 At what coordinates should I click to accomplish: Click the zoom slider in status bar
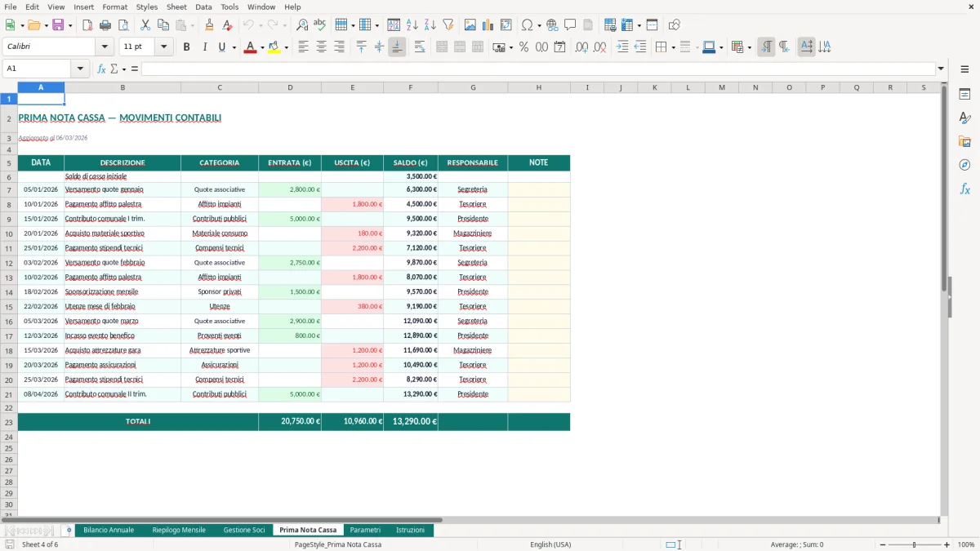pyautogui.click(x=914, y=544)
